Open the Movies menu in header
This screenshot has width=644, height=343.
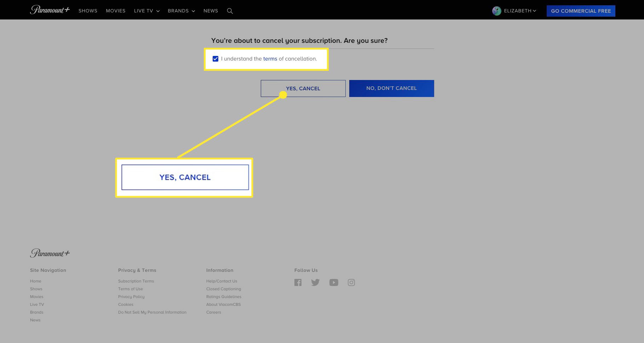click(116, 11)
